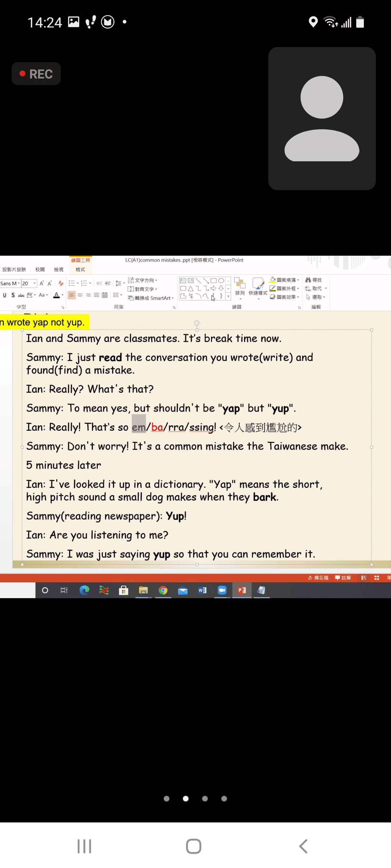Click 取代 Replace button

coord(316,289)
